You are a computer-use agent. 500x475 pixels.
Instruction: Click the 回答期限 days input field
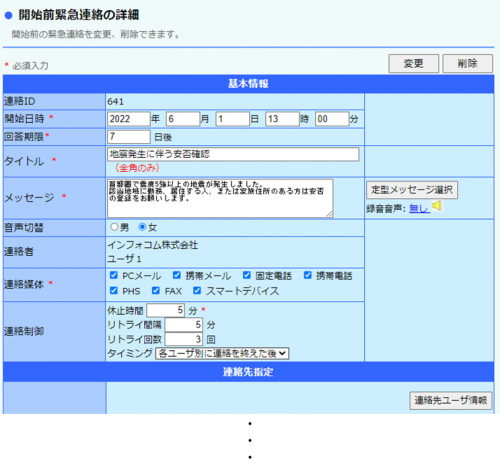pos(129,137)
